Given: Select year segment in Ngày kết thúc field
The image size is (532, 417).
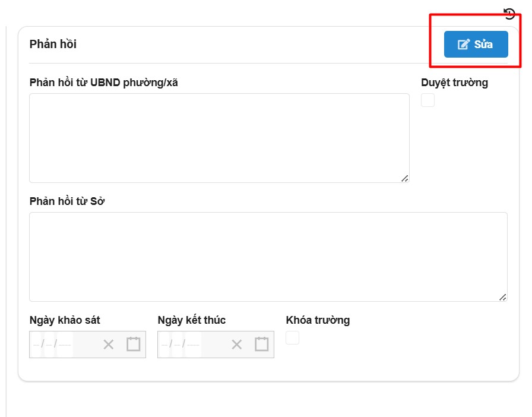Looking at the screenshot, I should 193,345.
